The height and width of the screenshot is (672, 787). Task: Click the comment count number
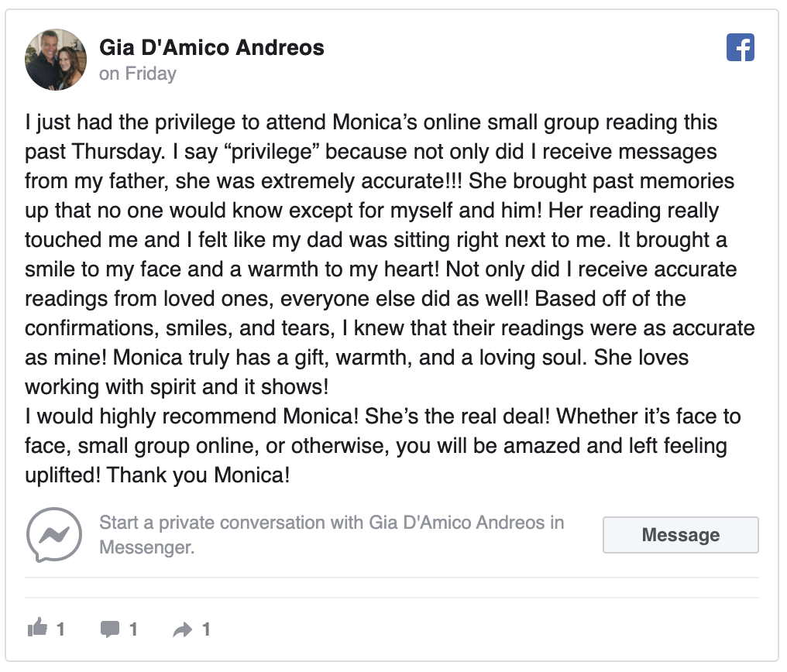click(133, 629)
